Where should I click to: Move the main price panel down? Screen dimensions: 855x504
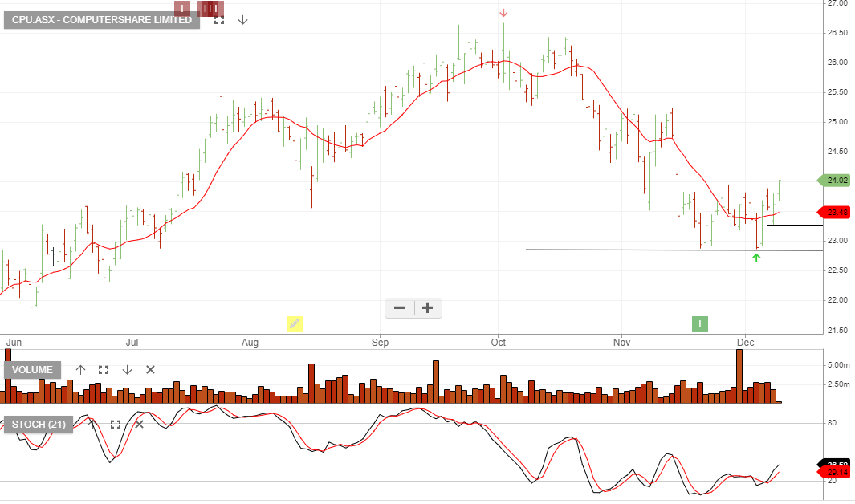click(x=242, y=20)
